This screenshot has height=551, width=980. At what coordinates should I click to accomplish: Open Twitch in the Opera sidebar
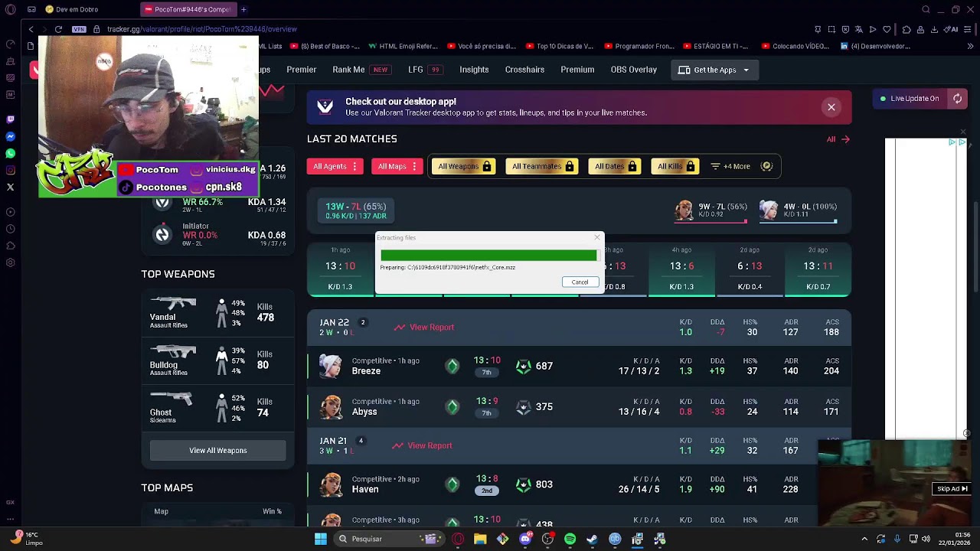click(10, 119)
